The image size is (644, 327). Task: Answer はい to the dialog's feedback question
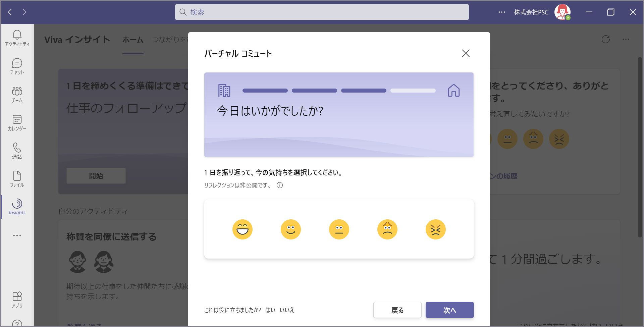[x=270, y=310]
